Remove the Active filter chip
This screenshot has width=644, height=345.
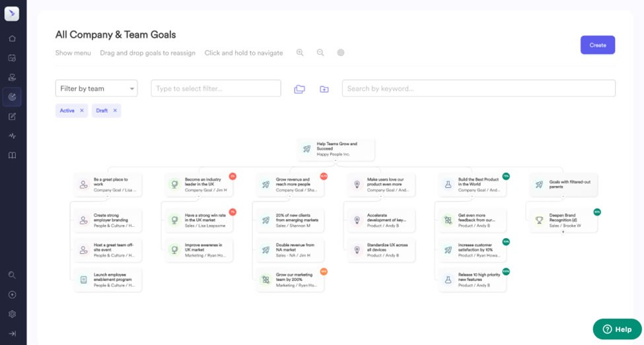click(82, 110)
